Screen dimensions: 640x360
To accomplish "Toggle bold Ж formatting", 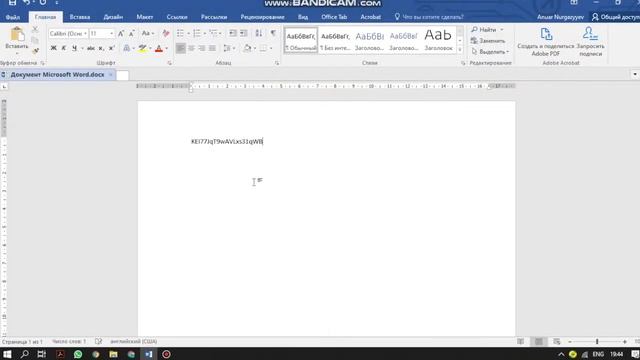I will 53,48.
